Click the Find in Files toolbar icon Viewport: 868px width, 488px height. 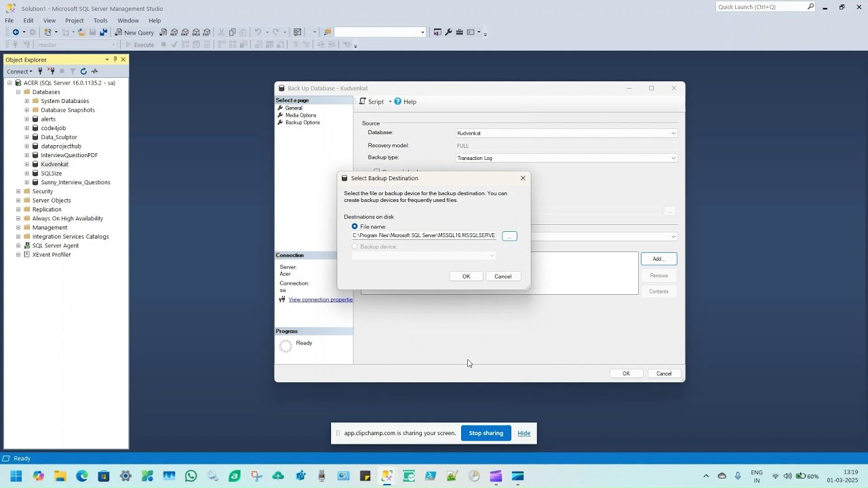click(328, 33)
